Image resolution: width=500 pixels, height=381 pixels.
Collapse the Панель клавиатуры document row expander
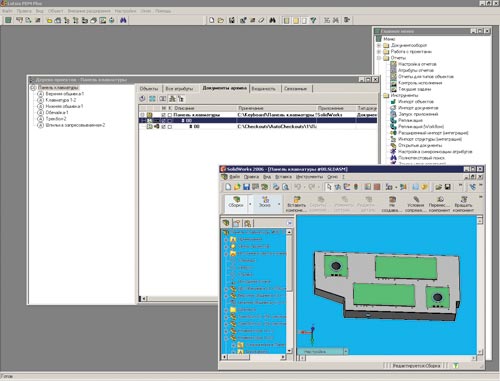tap(143, 115)
